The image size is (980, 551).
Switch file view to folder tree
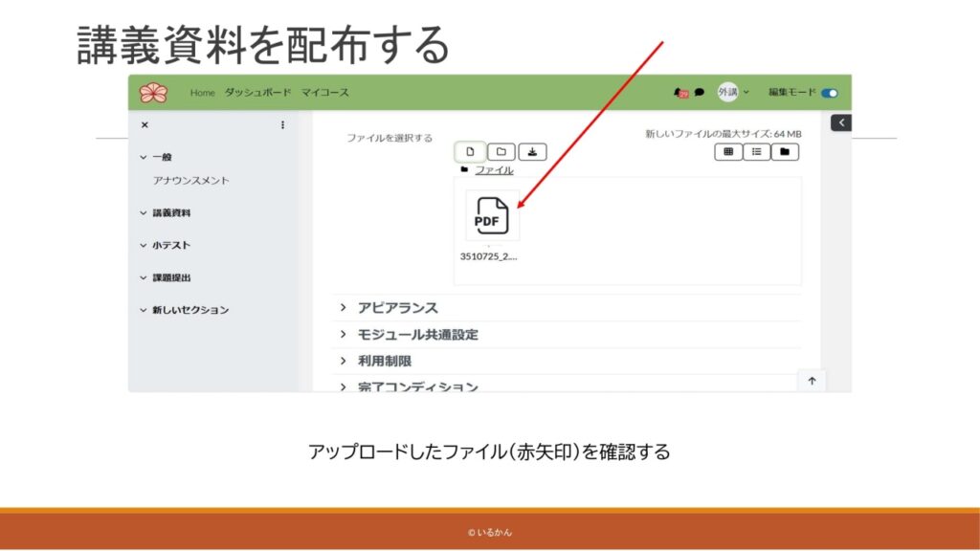coord(785,152)
